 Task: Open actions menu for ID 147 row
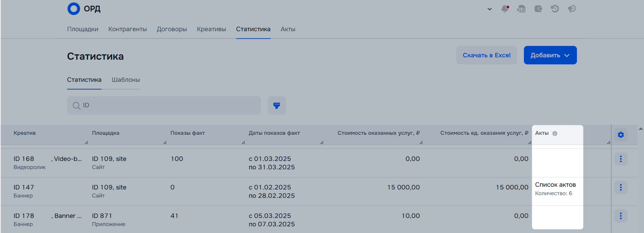(x=621, y=188)
